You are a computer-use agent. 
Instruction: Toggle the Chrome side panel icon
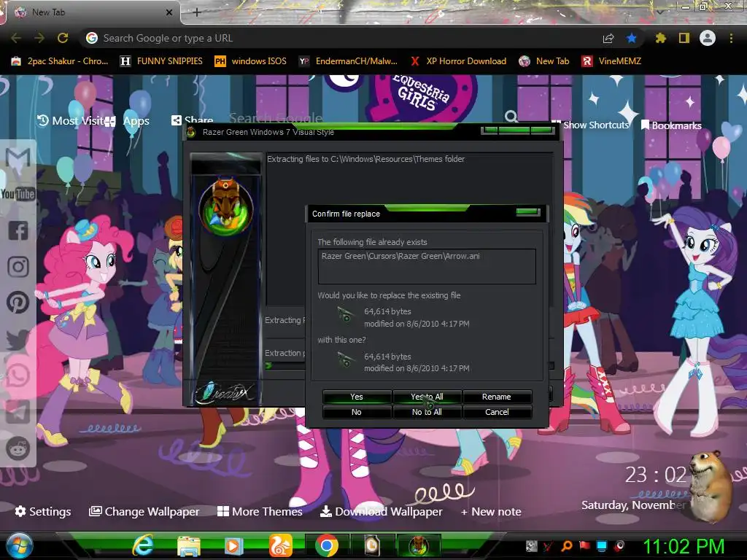(x=684, y=38)
